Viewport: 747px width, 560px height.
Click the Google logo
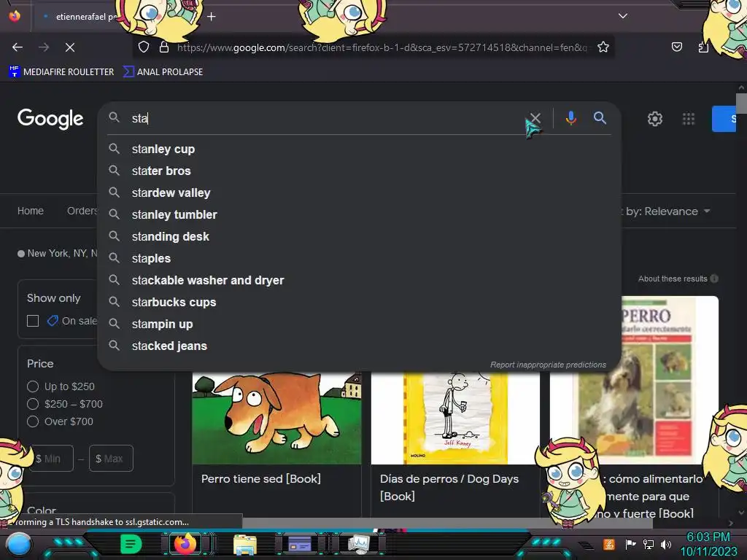(50, 119)
